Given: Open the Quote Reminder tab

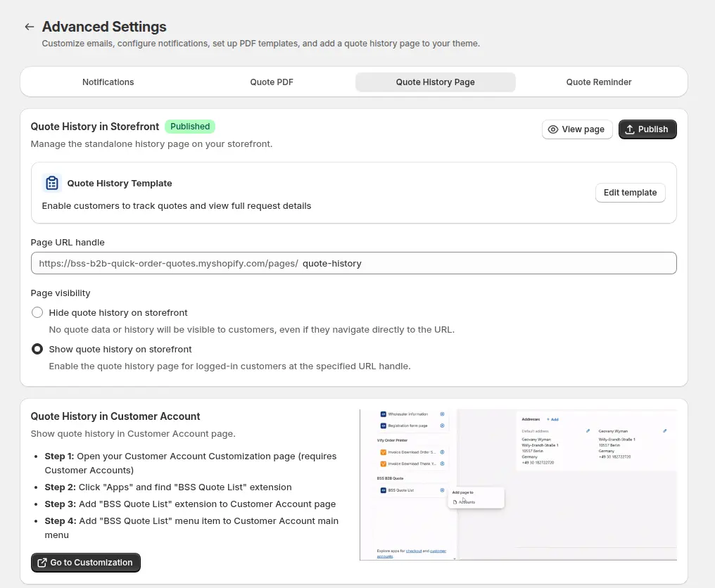Looking at the screenshot, I should click(x=599, y=82).
